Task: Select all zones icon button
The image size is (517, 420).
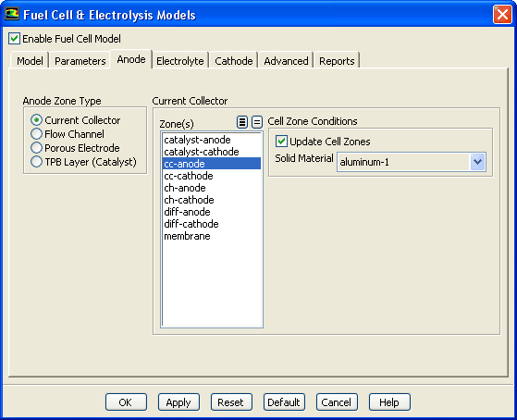Action: tap(242, 122)
